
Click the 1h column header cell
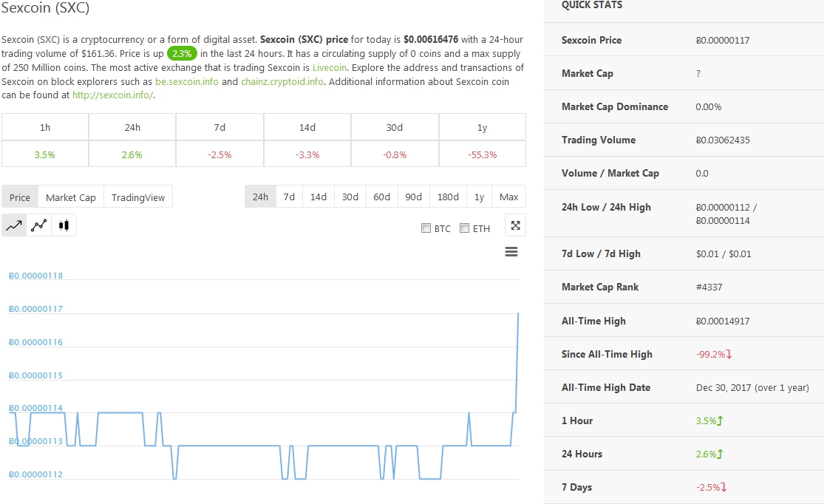[45, 127]
